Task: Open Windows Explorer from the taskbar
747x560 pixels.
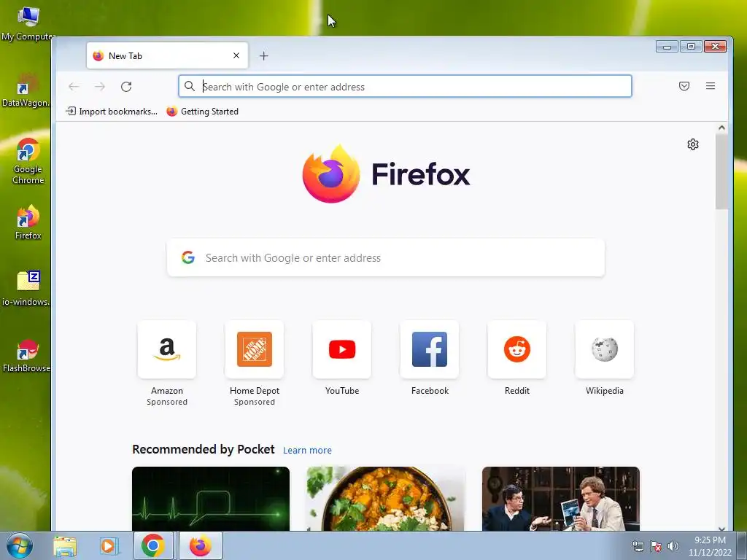Action: pos(65,546)
